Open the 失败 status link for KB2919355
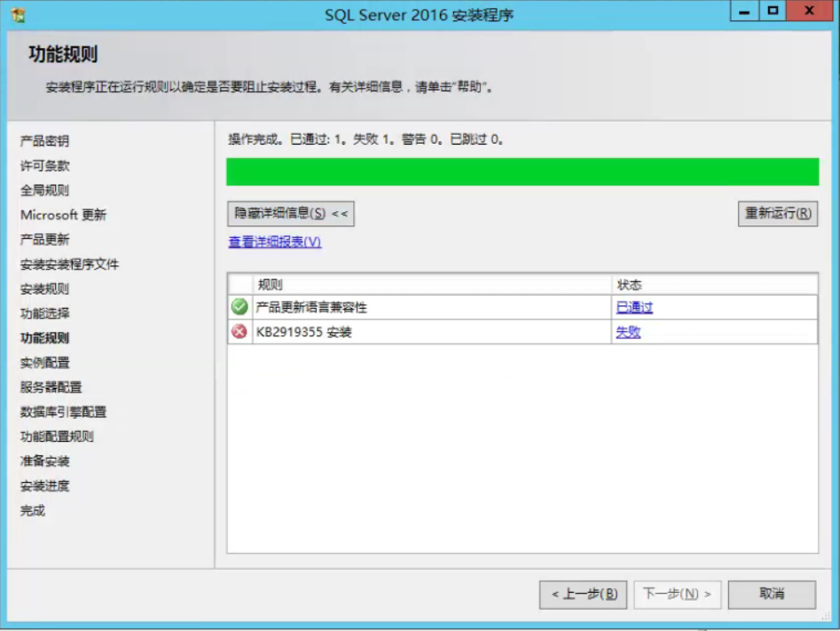 (628, 332)
